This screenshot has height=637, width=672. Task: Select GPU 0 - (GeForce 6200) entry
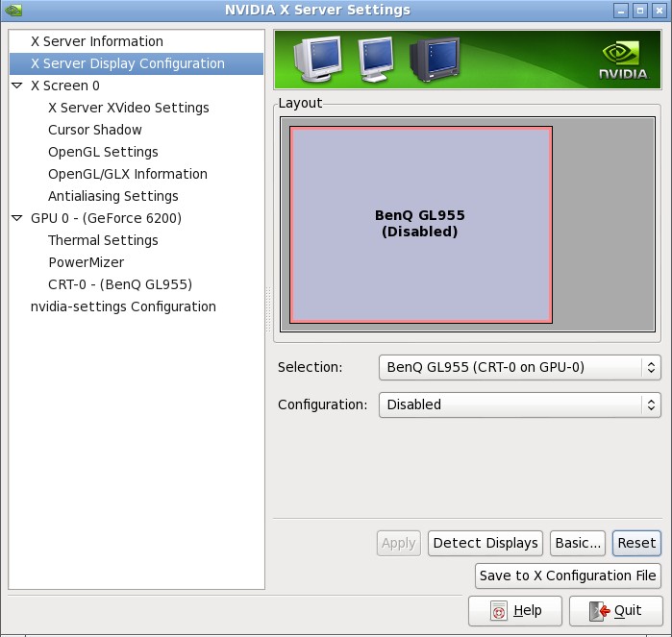(106, 218)
